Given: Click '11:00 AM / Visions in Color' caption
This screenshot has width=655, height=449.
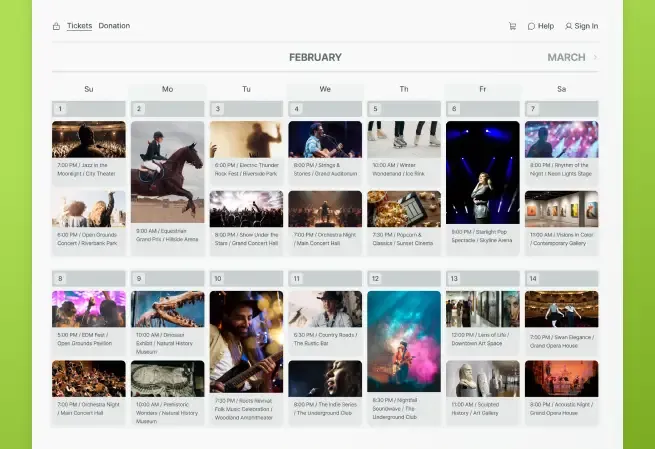Looking at the screenshot, I should (561, 239).
